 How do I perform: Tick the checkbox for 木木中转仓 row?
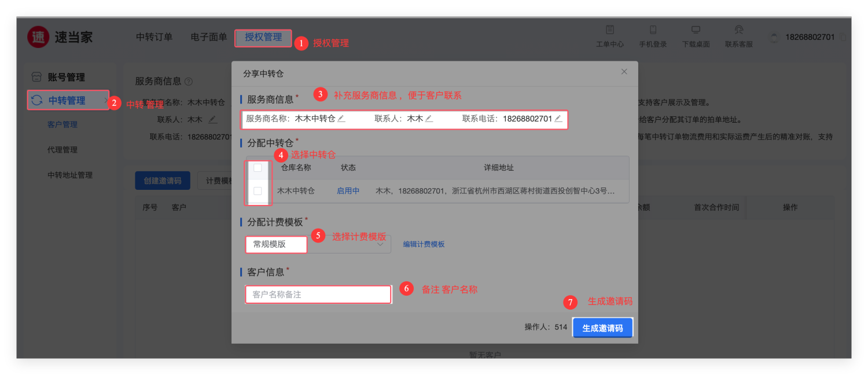[x=258, y=190]
